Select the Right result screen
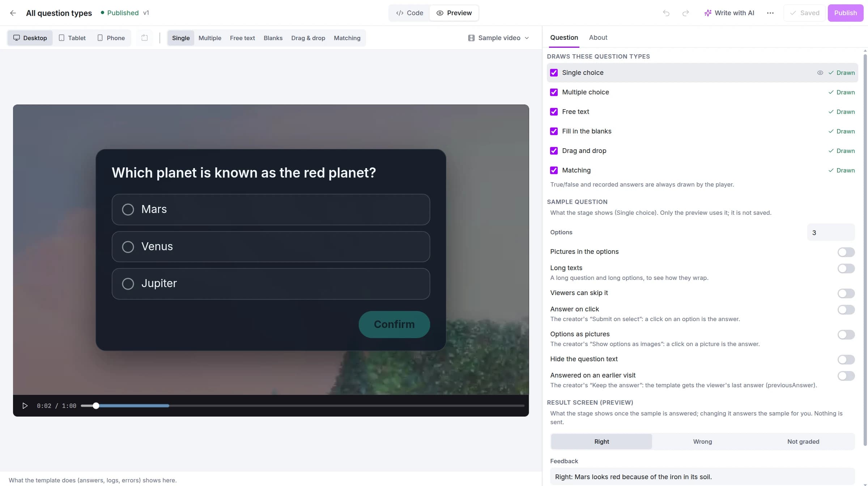This screenshot has height=486, width=868. coord(601,442)
